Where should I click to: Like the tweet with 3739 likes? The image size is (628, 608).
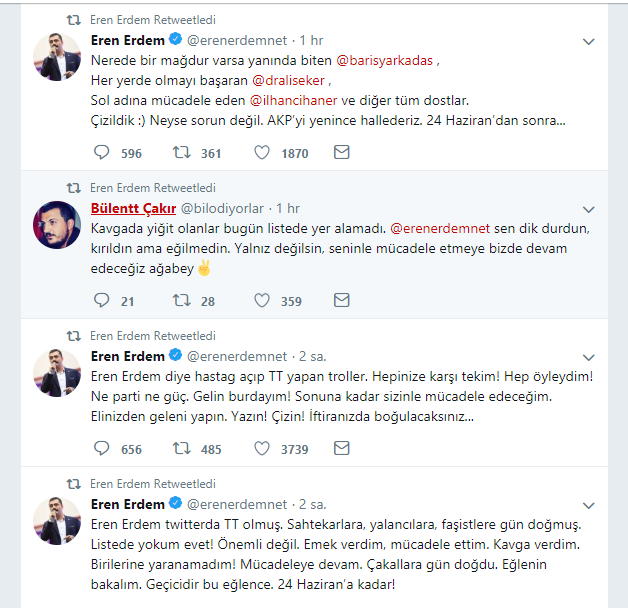(x=263, y=449)
